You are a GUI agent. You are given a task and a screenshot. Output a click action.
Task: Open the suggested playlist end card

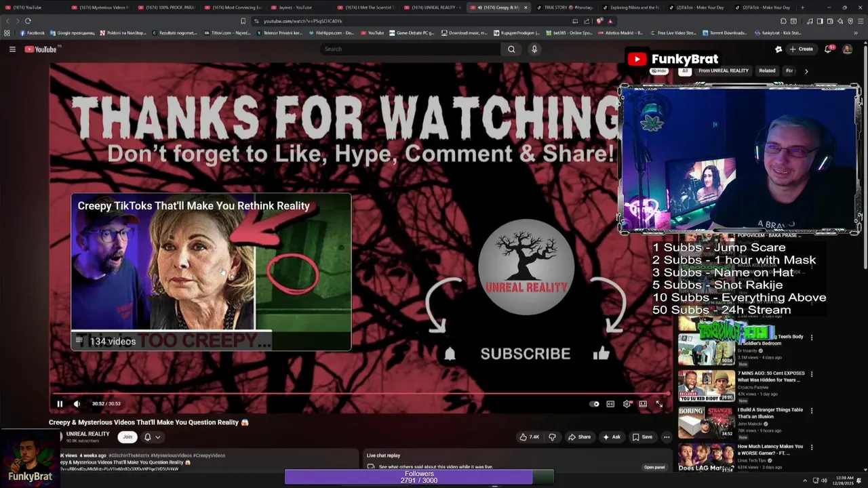211,272
